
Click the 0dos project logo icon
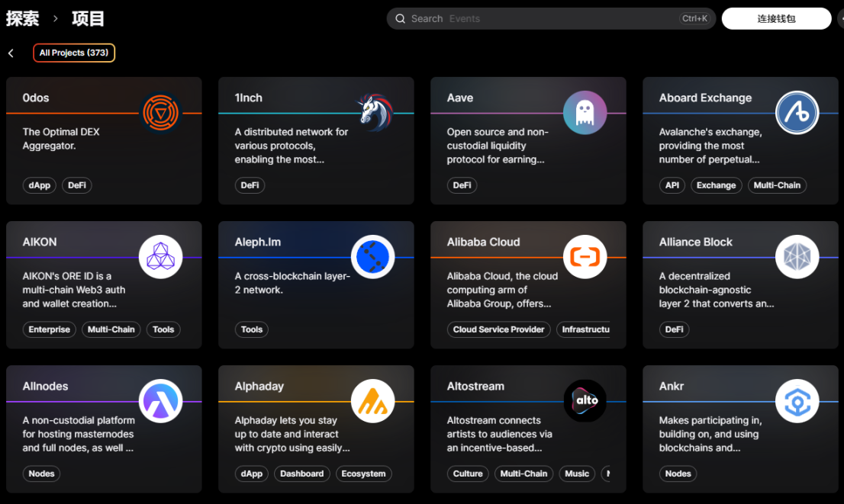160,114
